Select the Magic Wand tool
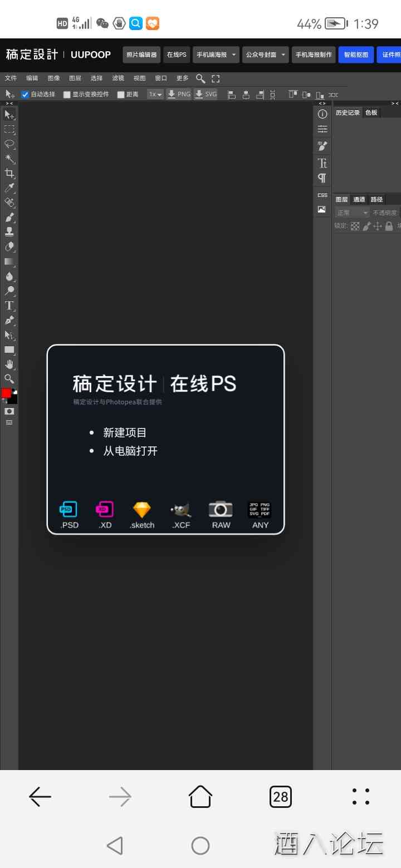This screenshot has height=868, width=401. [9, 159]
